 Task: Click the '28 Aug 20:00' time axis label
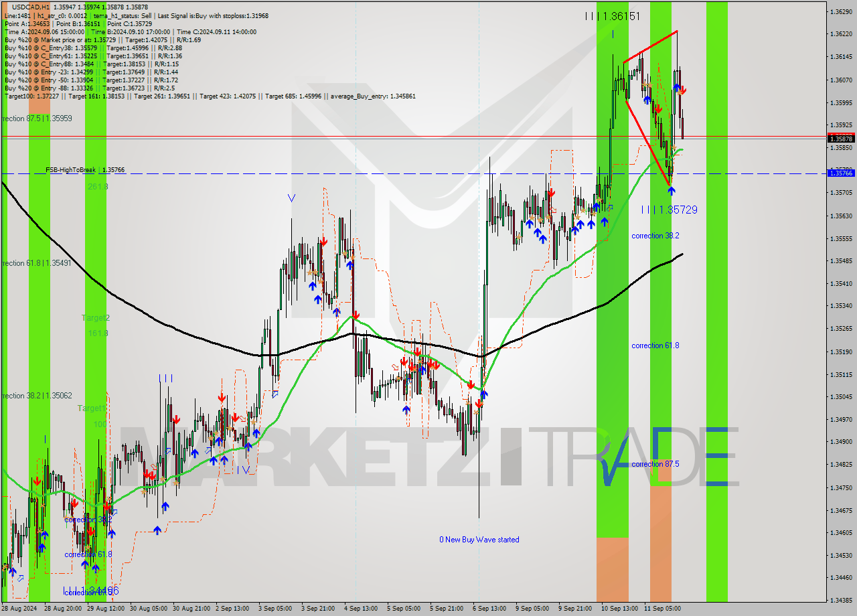click(64, 609)
